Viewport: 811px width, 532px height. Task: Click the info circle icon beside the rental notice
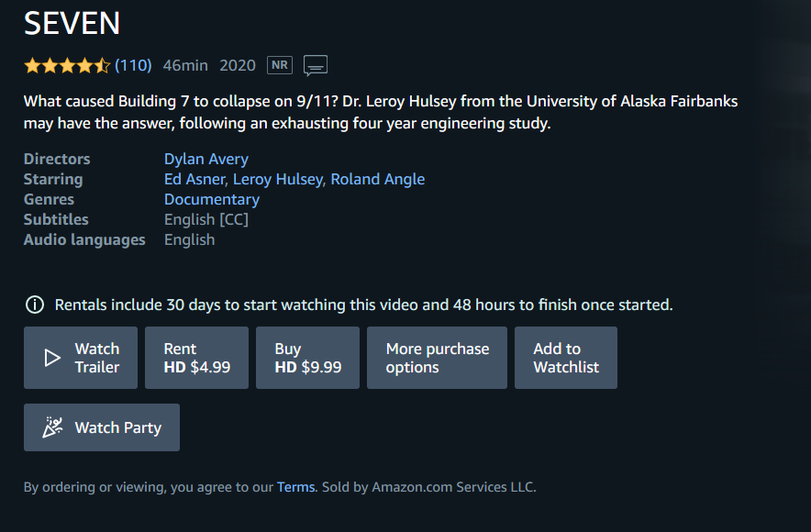[x=35, y=305]
